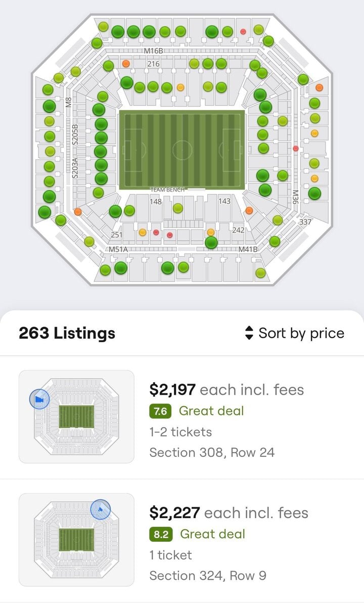Click the center circle of the soccer field
The width and height of the screenshot is (364, 603).
click(182, 150)
